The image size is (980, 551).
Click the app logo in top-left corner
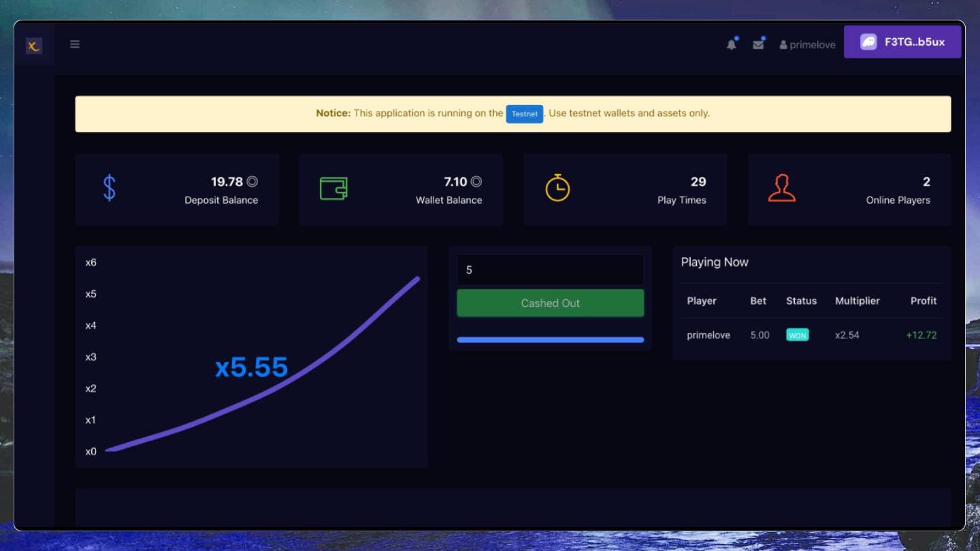coord(33,46)
